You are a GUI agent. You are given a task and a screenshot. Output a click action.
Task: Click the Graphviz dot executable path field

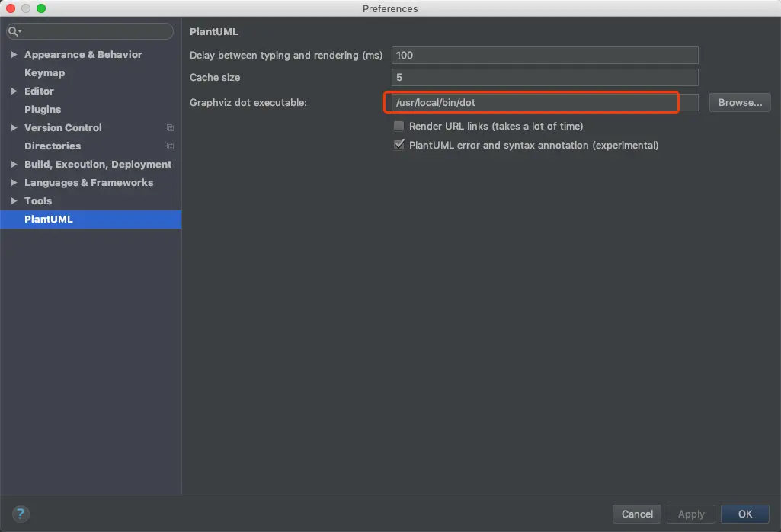click(x=545, y=102)
